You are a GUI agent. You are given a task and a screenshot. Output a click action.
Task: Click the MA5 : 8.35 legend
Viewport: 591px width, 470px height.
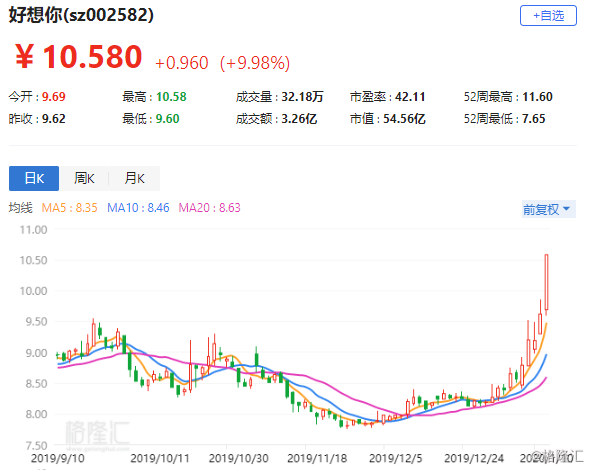pos(69,208)
